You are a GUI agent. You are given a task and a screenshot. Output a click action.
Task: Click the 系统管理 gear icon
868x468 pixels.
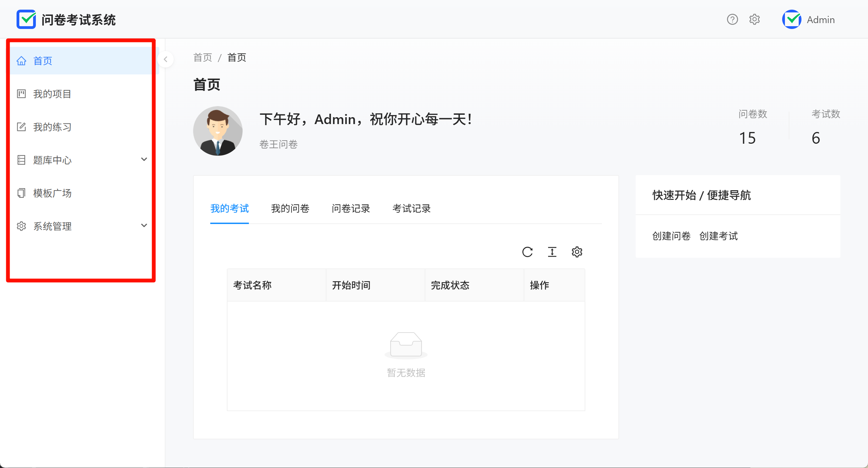21,226
